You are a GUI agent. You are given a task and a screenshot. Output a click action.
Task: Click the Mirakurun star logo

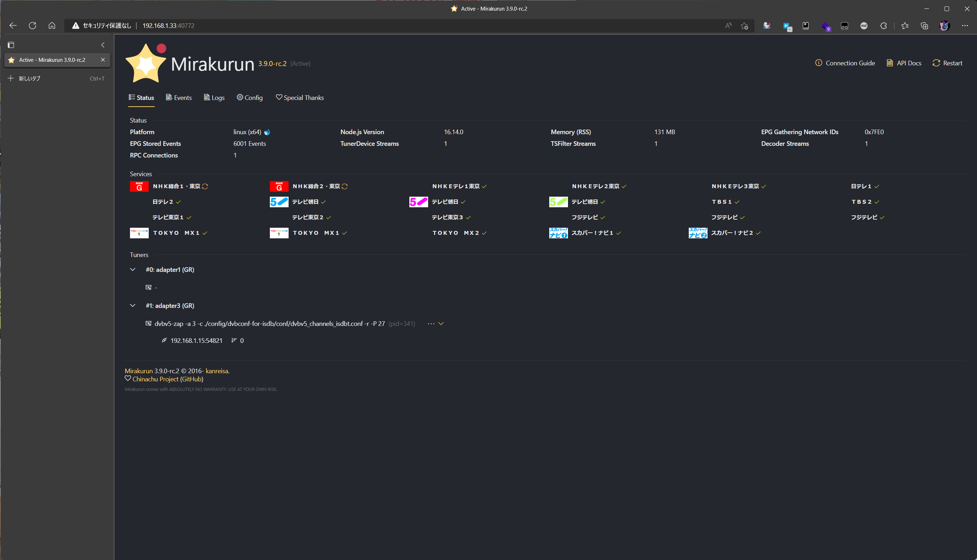pos(146,64)
